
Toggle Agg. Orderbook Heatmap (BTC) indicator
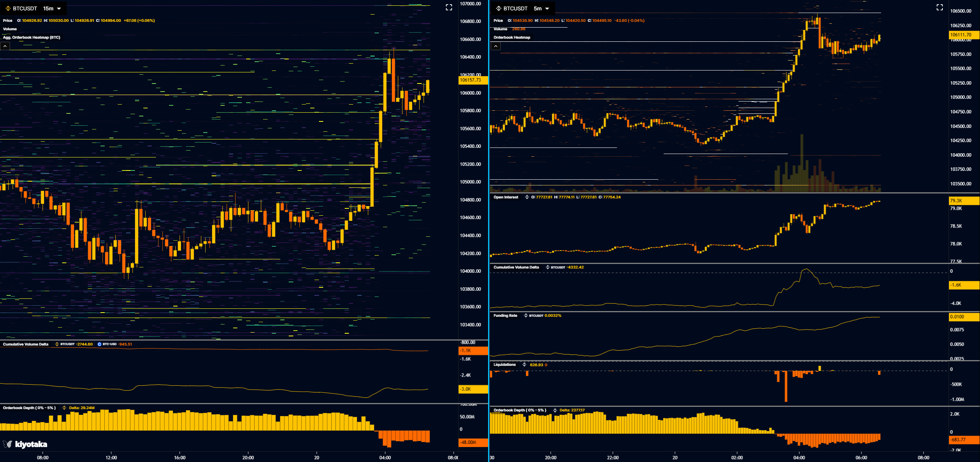(31, 38)
